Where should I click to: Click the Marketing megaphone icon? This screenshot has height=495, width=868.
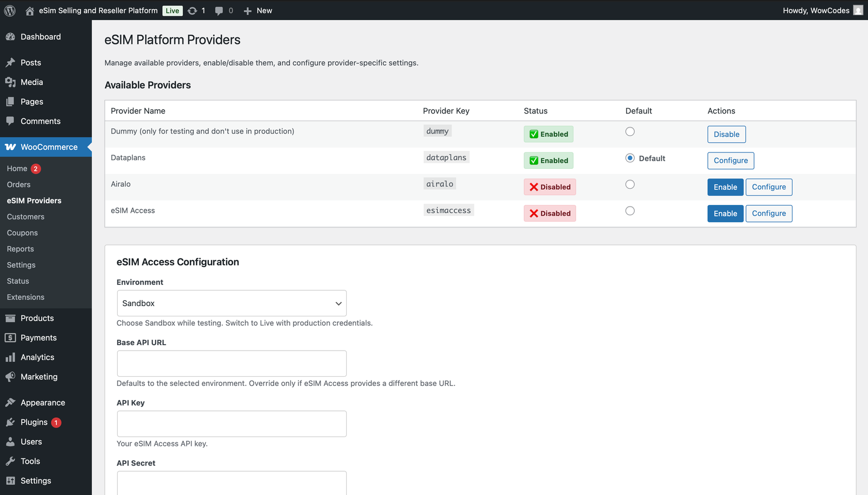coord(11,377)
